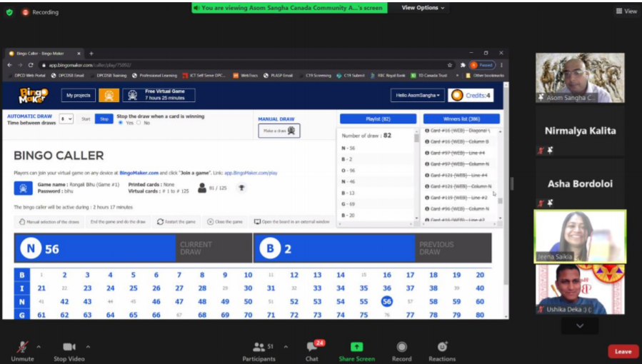Select No for stop when card wins
Viewport: 642px width, 364px height.
[x=139, y=123]
